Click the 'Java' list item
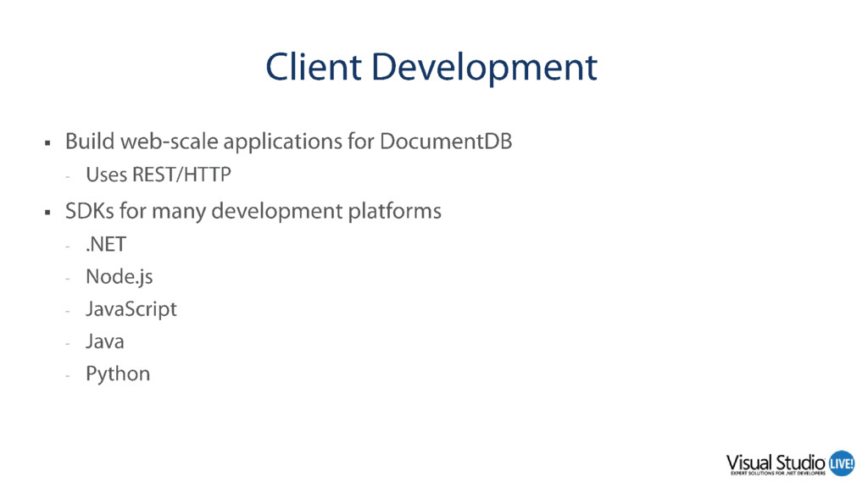This screenshot has height=488, width=868. 104,341
